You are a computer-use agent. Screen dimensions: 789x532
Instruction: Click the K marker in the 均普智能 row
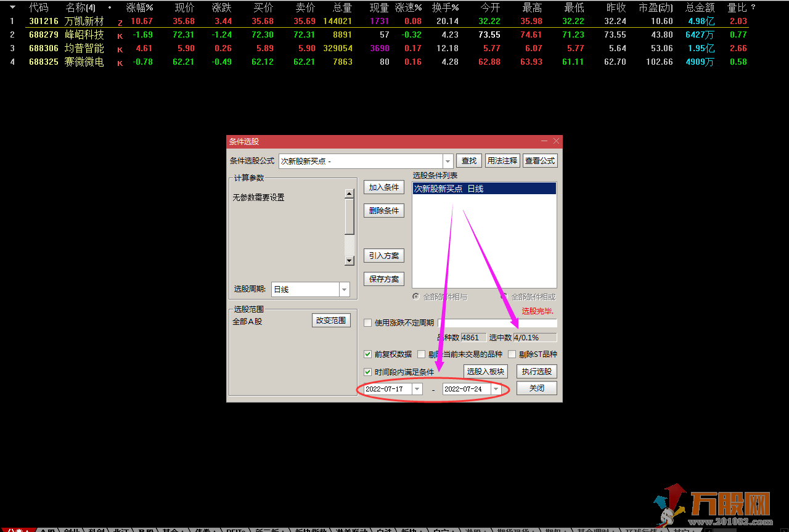pyautogui.click(x=120, y=49)
